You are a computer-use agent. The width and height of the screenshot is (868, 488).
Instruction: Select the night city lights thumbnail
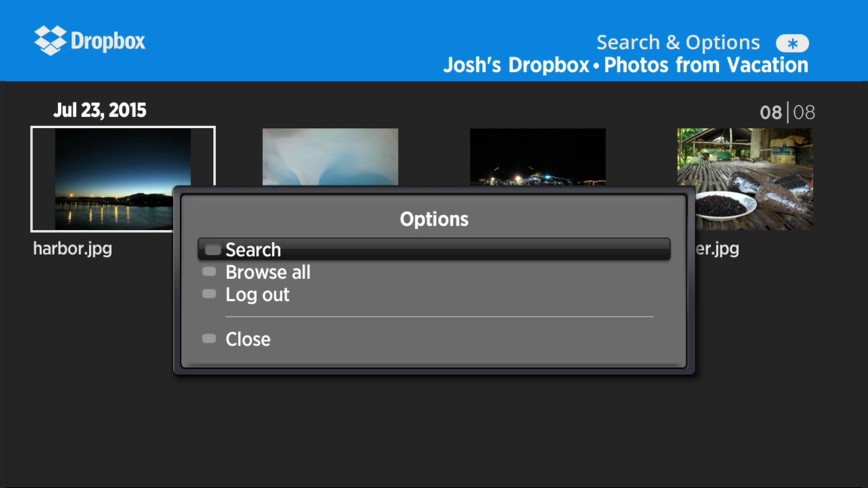coord(538,157)
